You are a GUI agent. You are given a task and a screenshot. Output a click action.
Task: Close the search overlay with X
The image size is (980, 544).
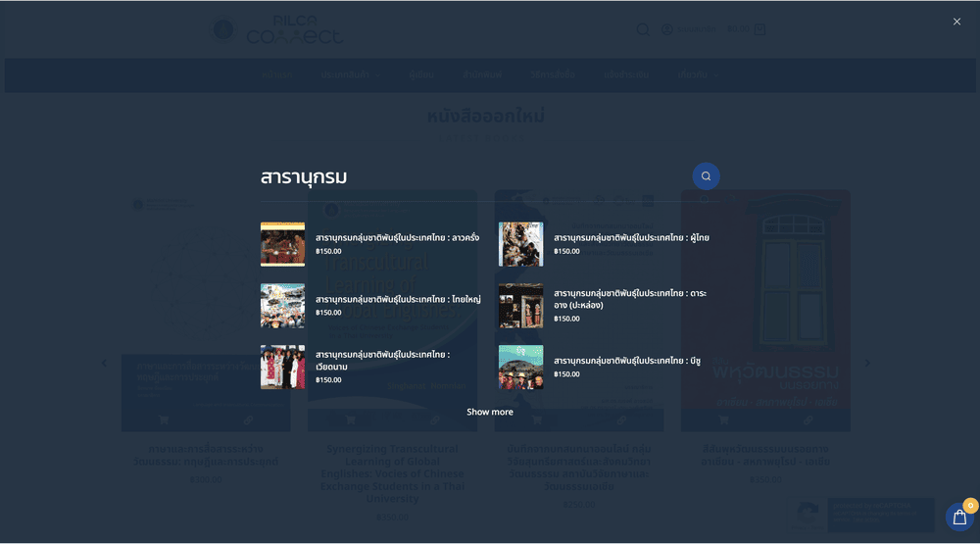click(956, 22)
